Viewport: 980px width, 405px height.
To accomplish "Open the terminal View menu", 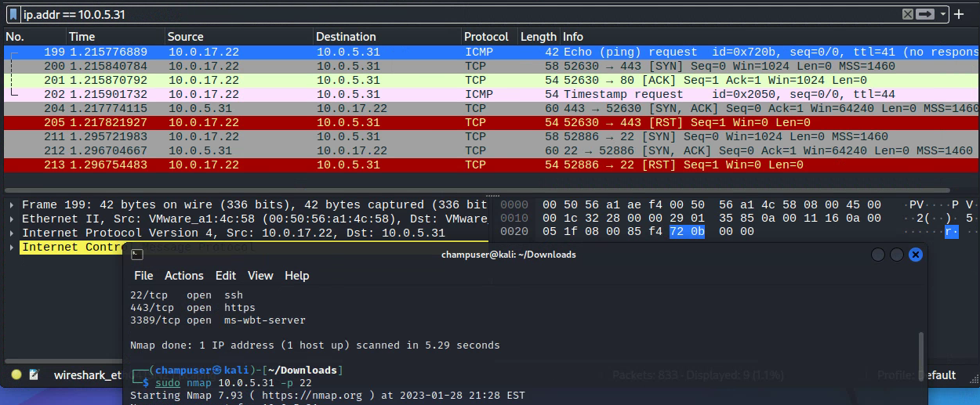I will (260, 276).
